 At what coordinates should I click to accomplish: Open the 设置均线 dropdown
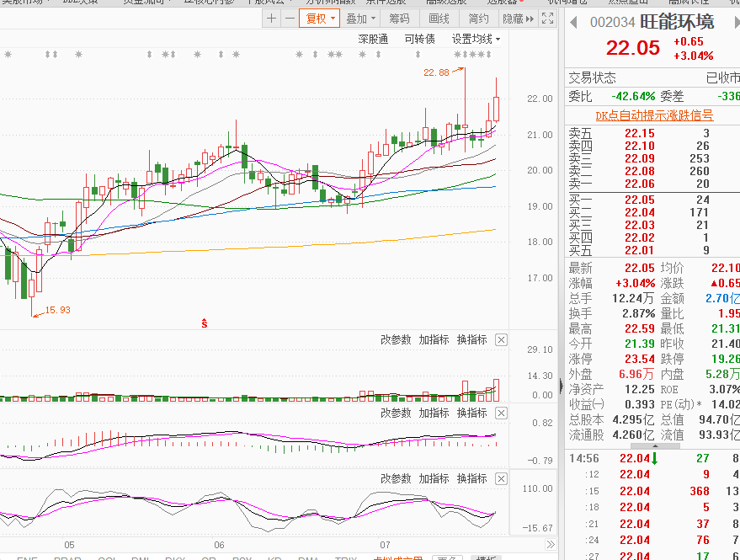click(476, 39)
